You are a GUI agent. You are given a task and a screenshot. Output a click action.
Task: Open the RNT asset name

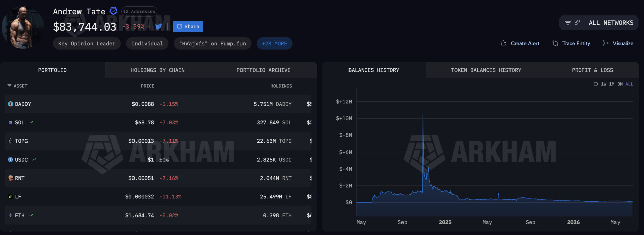[20, 178]
